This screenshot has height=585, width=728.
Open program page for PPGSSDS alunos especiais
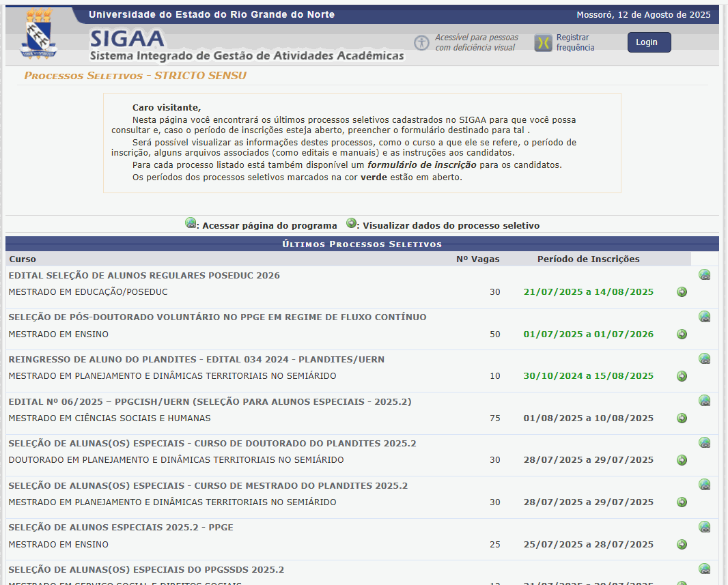pos(704,569)
